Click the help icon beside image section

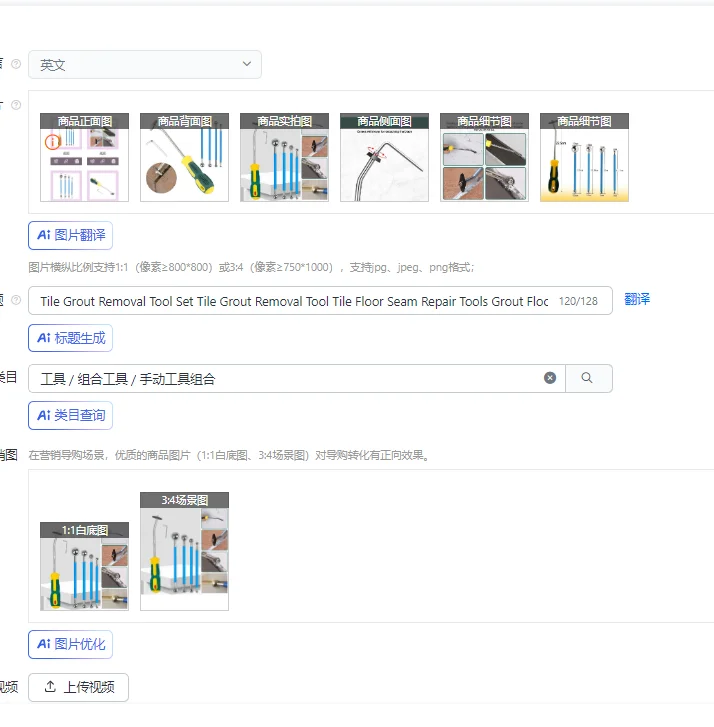pos(16,105)
